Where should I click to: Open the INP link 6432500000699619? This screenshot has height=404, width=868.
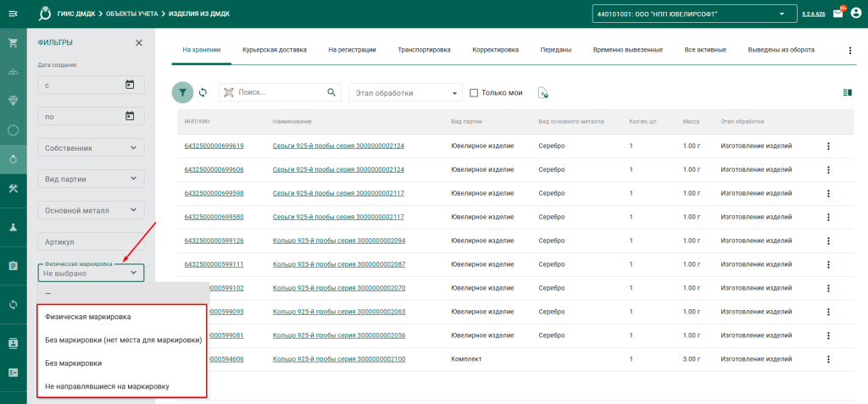tap(214, 147)
